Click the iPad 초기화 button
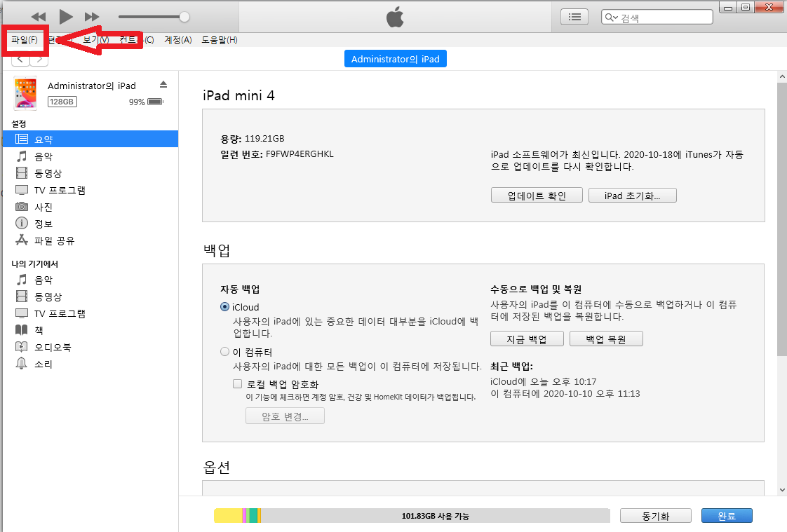 (633, 196)
